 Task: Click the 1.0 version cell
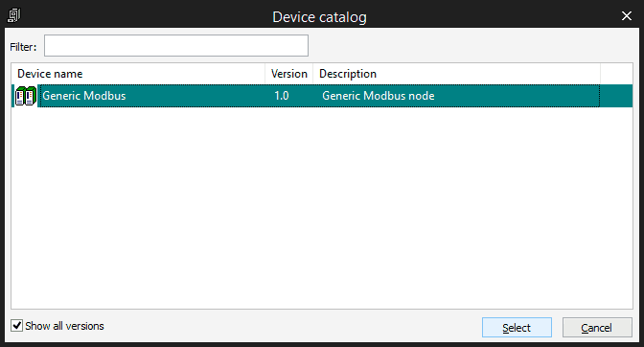(282, 96)
